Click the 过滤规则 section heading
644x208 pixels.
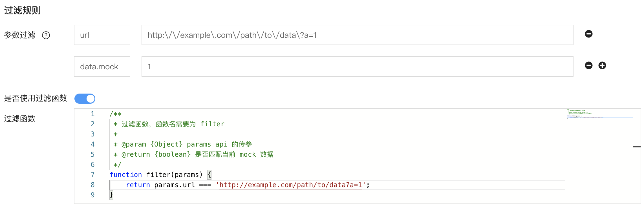pyautogui.click(x=23, y=10)
